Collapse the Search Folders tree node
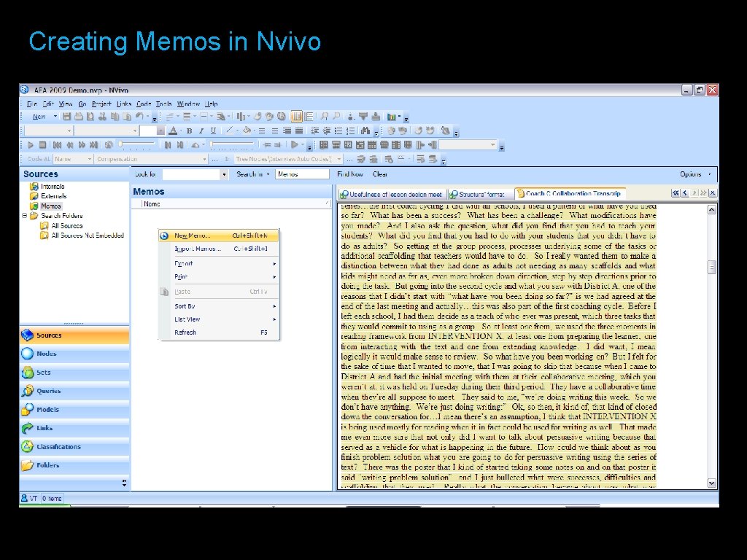 [x=25, y=216]
